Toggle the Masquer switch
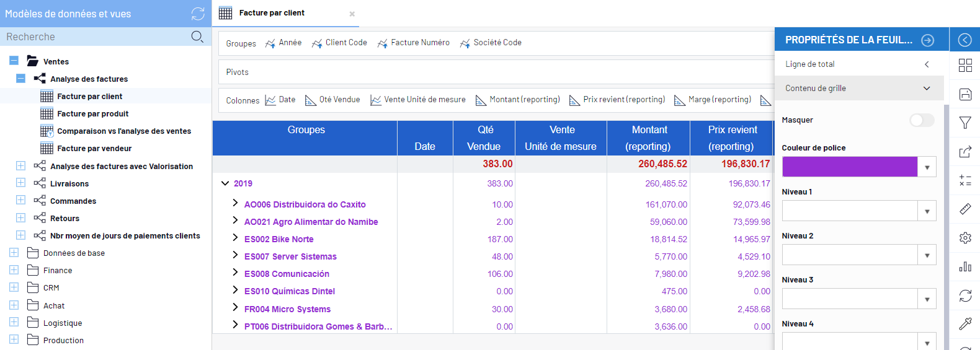Viewport: 980px width, 350px height. pyautogui.click(x=921, y=120)
